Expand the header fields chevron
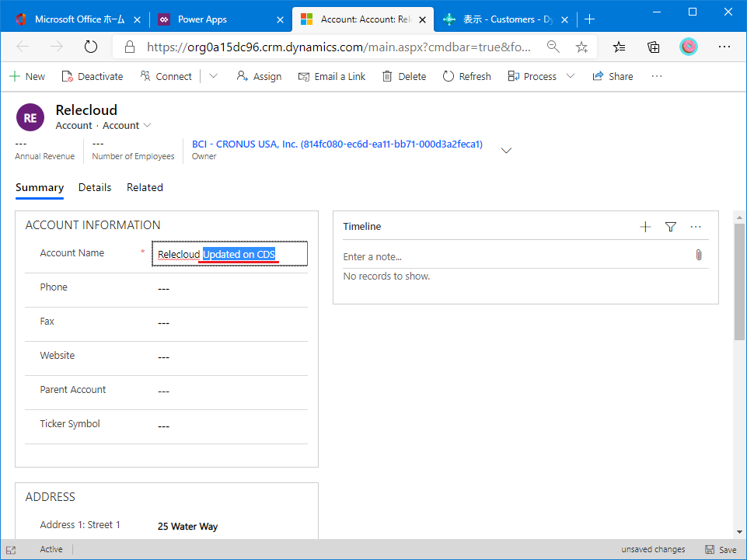 click(506, 151)
